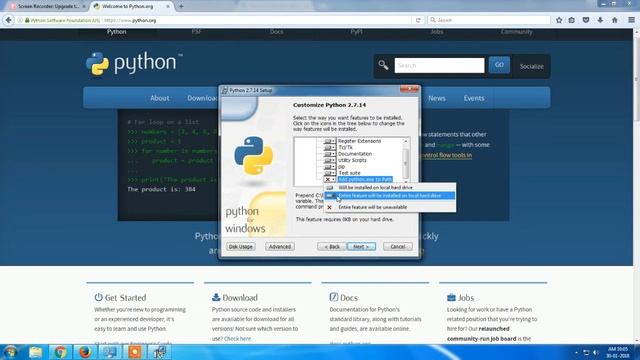Viewport: 640px width, 360px height.
Task: Open the News nav menu item
Action: (x=437, y=98)
